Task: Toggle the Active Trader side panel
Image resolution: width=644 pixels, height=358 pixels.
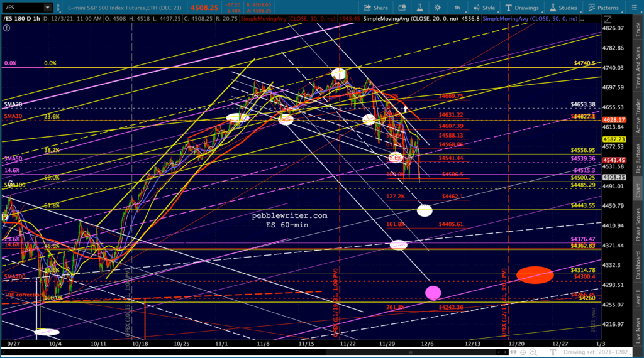Action: [x=636, y=113]
